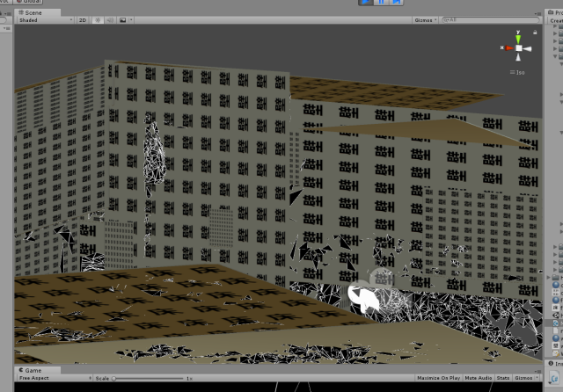Toggle Game view Gizmos button
The height and width of the screenshot is (392, 563).
coord(523,378)
